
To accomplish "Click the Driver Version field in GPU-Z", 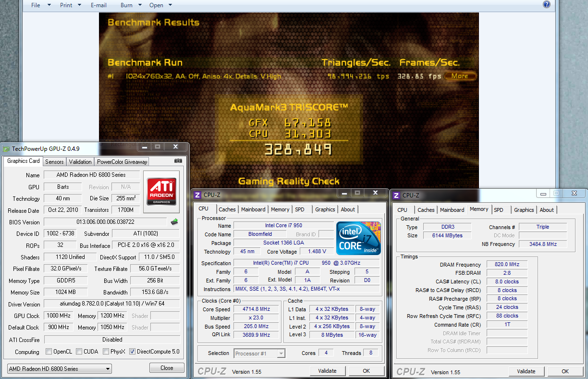I will click(x=112, y=304).
